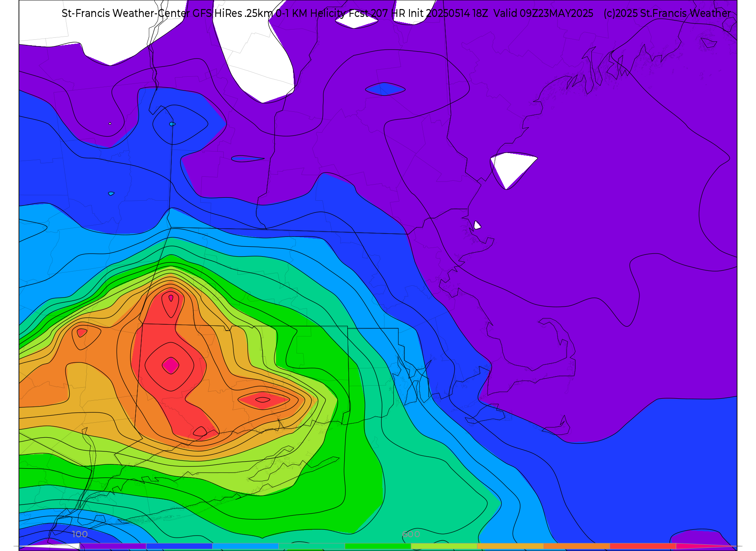Click the "Valid 09Z23MAY2025" text
756x551 pixels.
tap(543, 13)
